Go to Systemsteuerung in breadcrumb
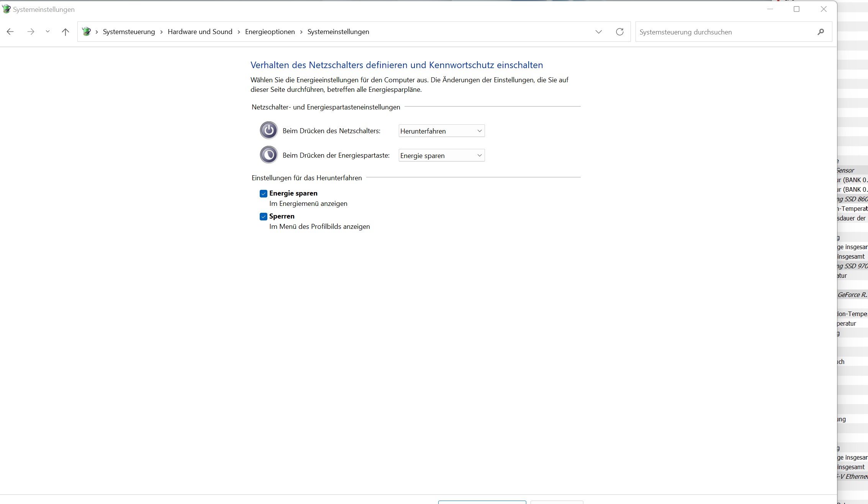The height and width of the screenshot is (504, 868). (129, 32)
